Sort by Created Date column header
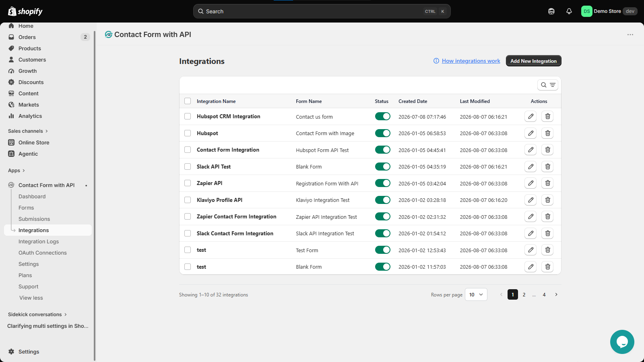 413,101
